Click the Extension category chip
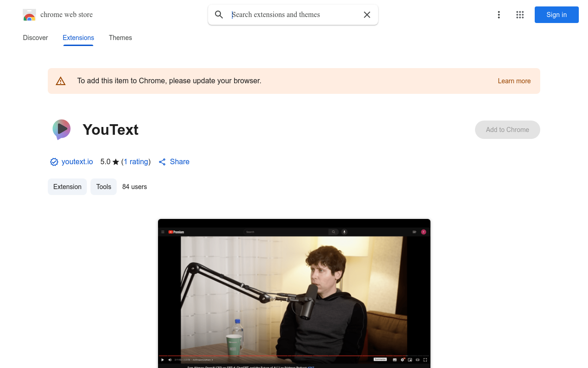The image size is (588, 368). (x=68, y=187)
